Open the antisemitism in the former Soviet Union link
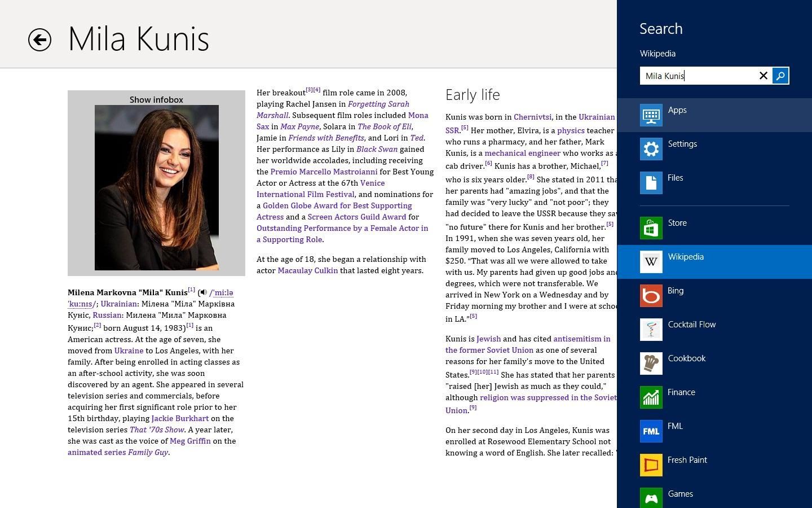Viewport: 812px width, 508px height. pos(528,344)
